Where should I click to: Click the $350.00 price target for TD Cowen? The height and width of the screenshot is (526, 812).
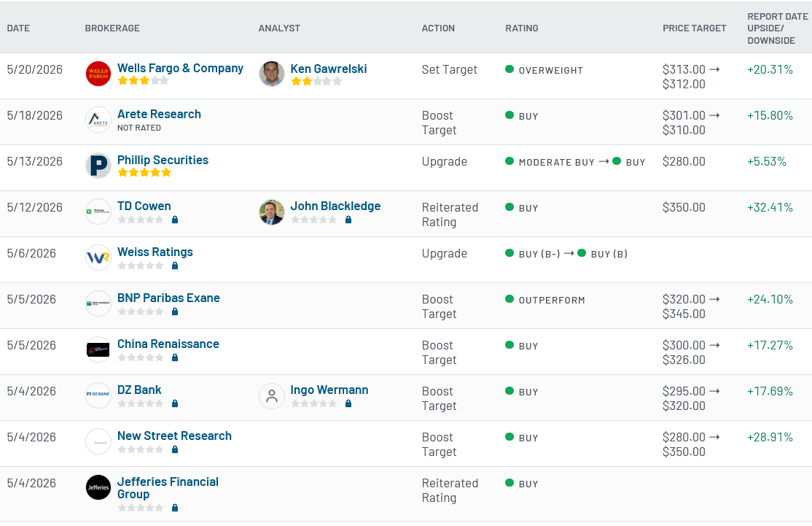point(684,207)
